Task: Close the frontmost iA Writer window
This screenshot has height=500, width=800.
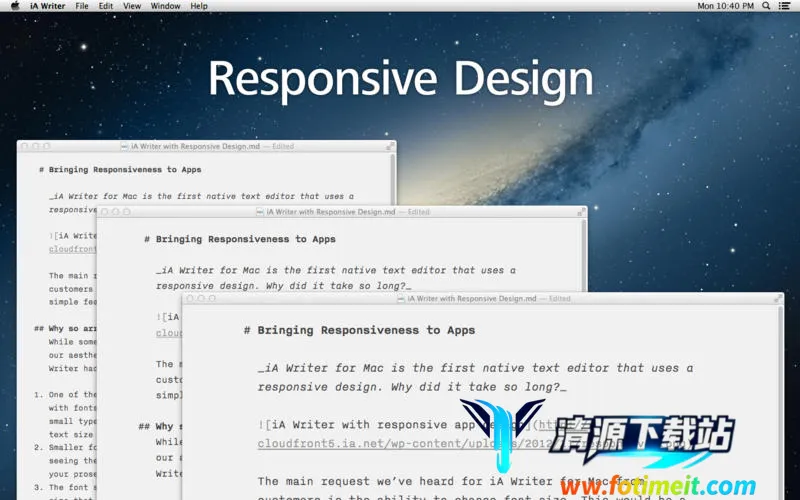Action: click(x=189, y=298)
